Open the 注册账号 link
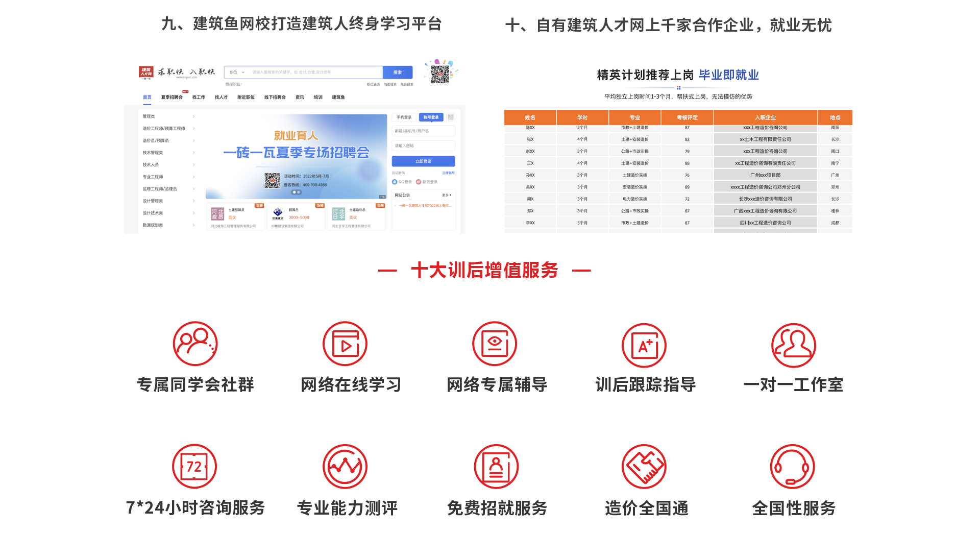This screenshot has height=558, width=980. pos(449,173)
